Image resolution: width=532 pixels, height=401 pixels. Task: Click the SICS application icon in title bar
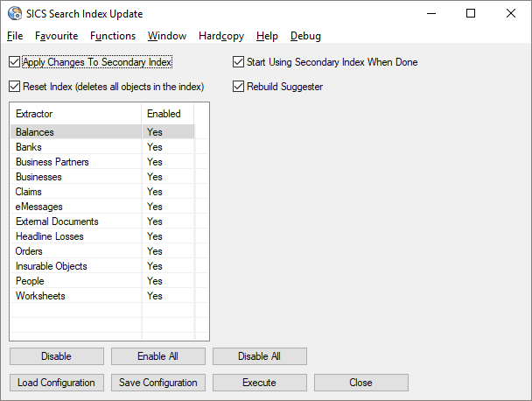pyautogui.click(x=15, y=14)
